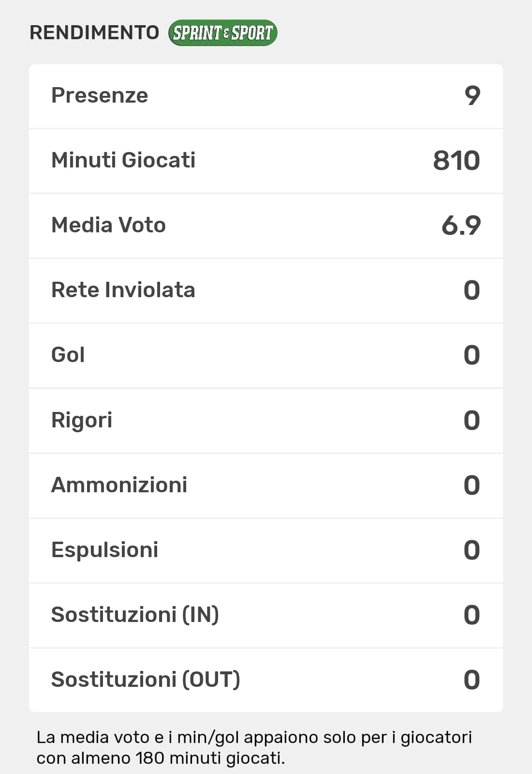This screenshot has height=774, width=532.
Task: Select the Gol row label
Action: tap(68, 355)
